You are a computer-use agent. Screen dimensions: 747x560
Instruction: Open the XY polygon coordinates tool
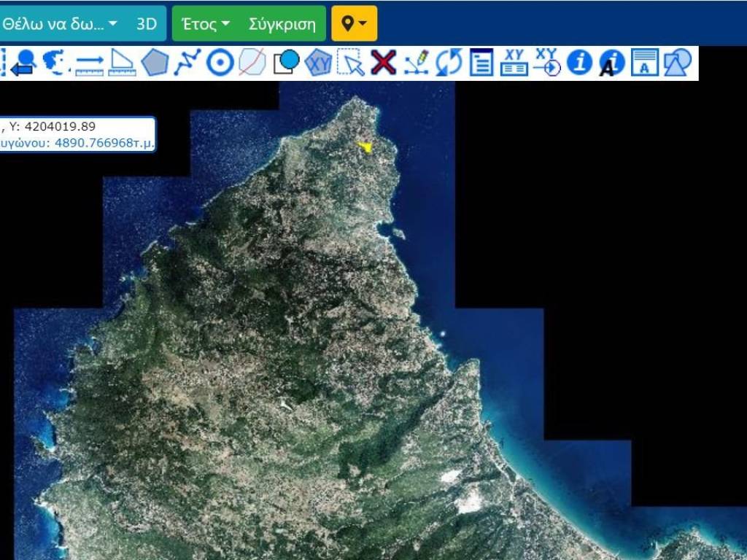coord(319,63)
